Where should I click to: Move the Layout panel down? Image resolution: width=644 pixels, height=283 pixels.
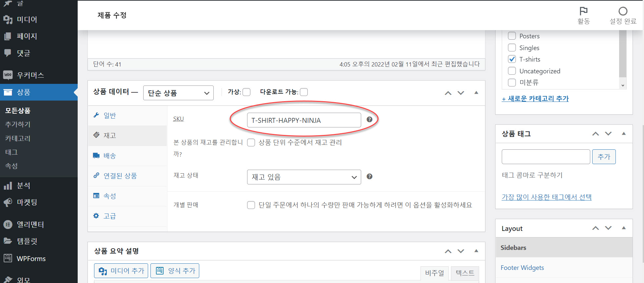coord(608,228)
